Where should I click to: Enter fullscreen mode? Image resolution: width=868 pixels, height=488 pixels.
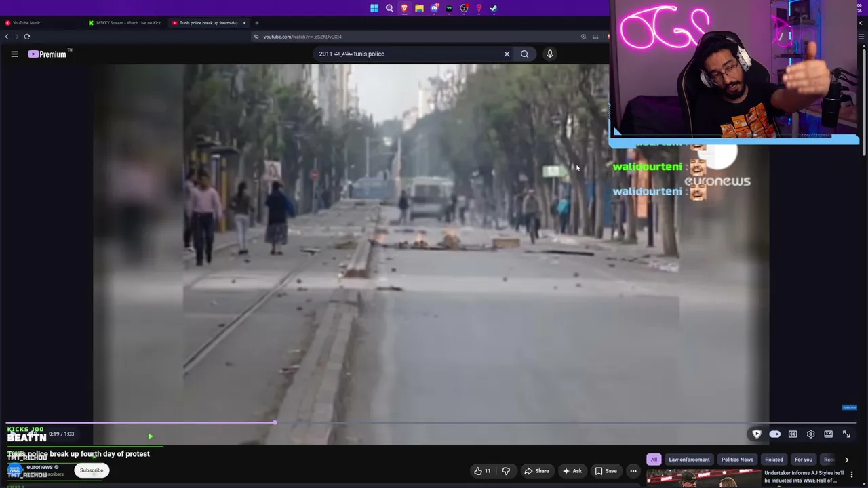[x=846, y=434]
